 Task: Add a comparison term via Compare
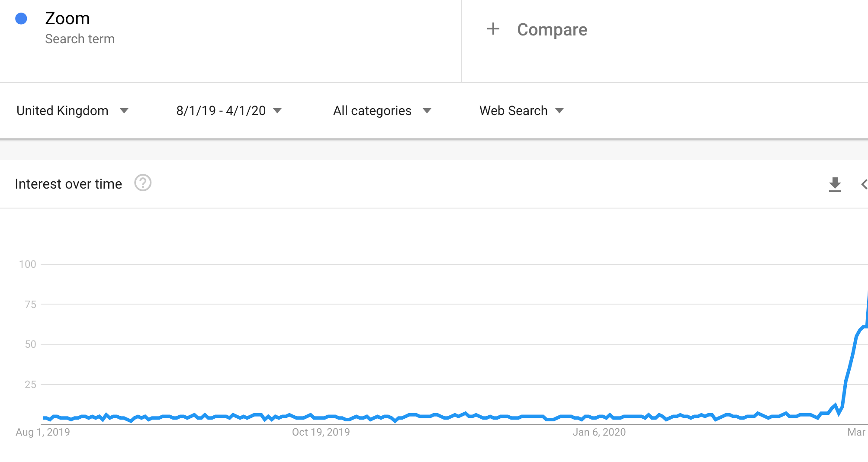[x=552, y=29]
